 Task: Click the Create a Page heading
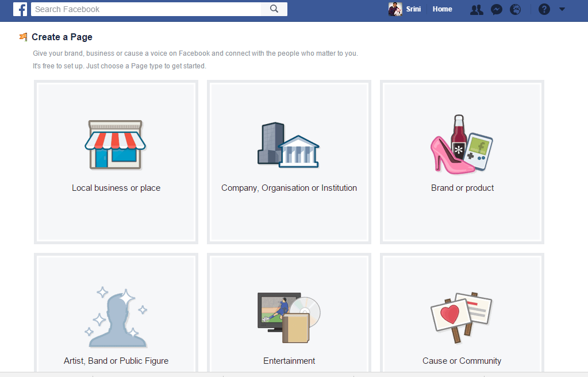tap(62, 37)
